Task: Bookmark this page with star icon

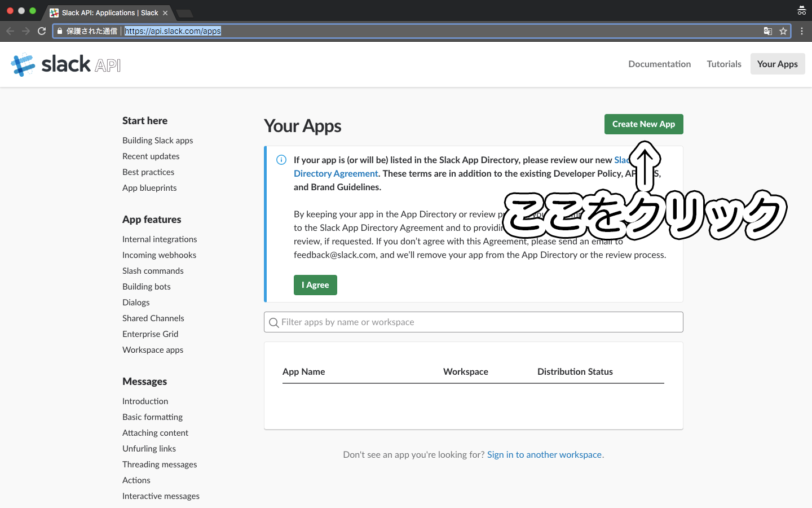Action: (783, 31)
